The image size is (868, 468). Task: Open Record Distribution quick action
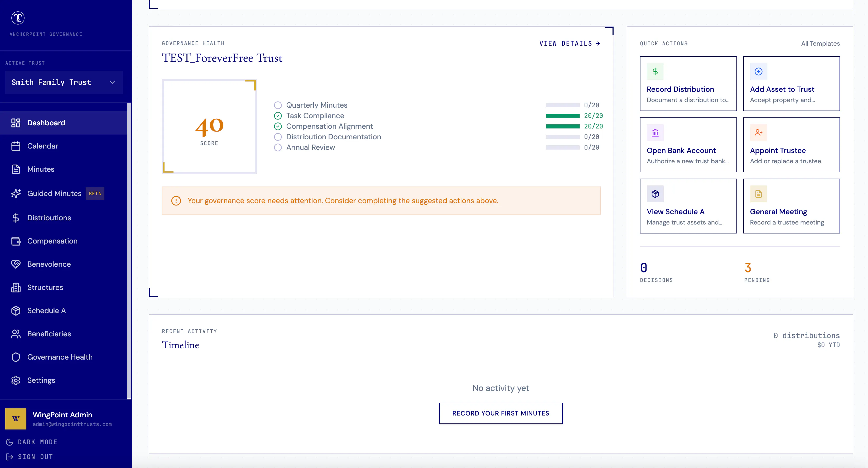[688, 84]
